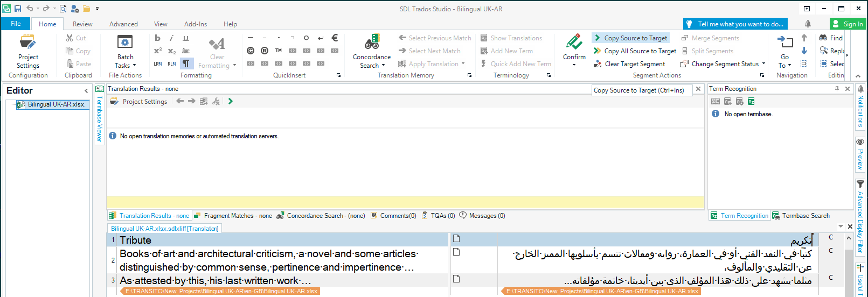This screenshot has width=868, height=297.
Task: Click Tell me what you want to do box
Action: [735, 24]
